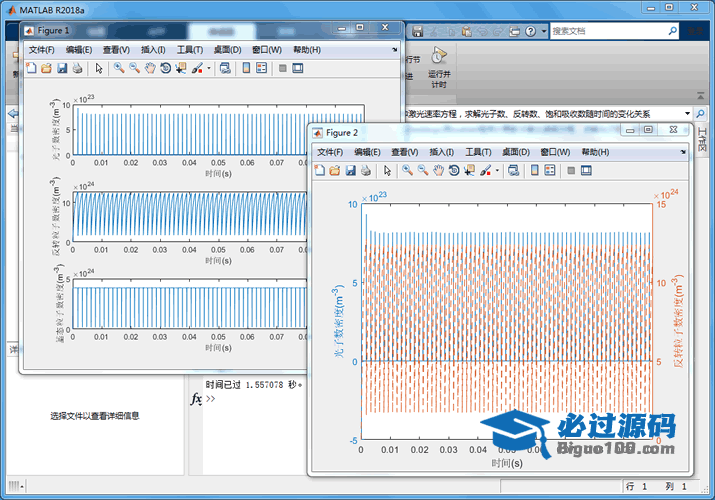The width and height of the screenshot is (715, 500).
Task: Print Figure 1 with the printer icon
Action: click(x=78, y=68)
